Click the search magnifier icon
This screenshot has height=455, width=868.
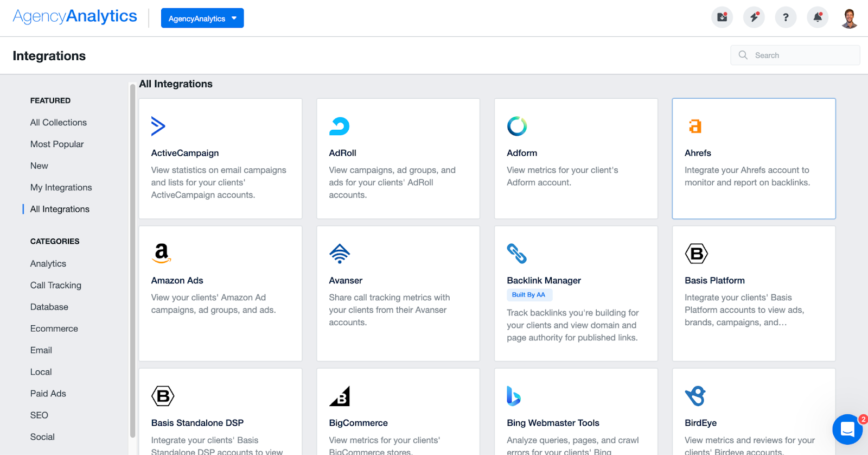click(x=743, y=55)
